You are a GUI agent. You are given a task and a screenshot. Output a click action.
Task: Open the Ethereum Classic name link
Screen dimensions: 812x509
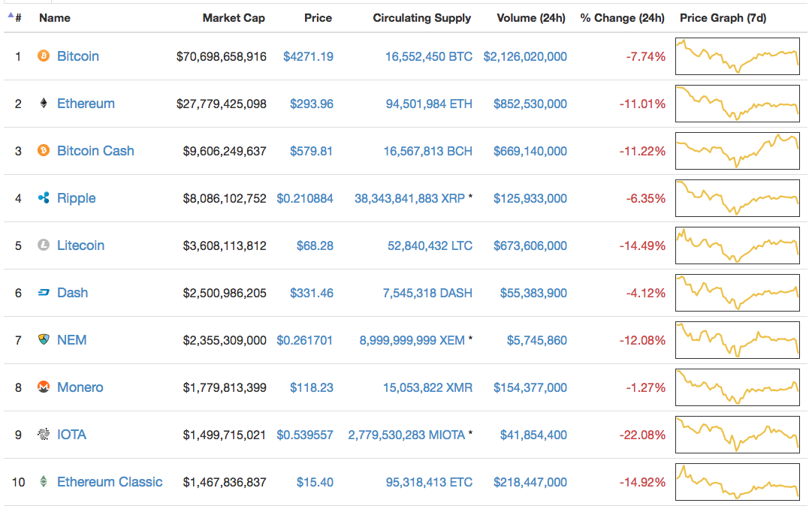click(110, 482)
